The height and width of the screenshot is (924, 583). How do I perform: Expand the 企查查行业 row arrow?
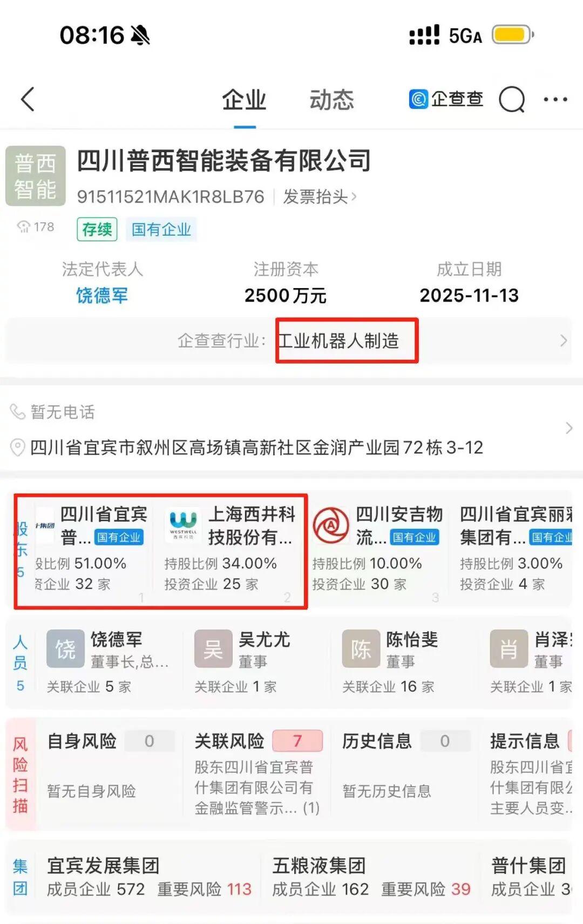[564, 341]
